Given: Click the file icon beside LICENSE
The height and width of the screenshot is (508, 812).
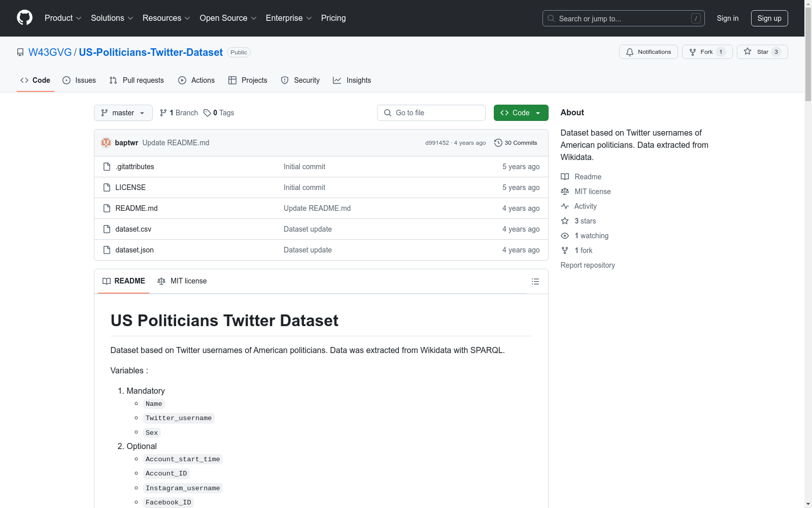Looking at the screenshot, I should 107,187.
